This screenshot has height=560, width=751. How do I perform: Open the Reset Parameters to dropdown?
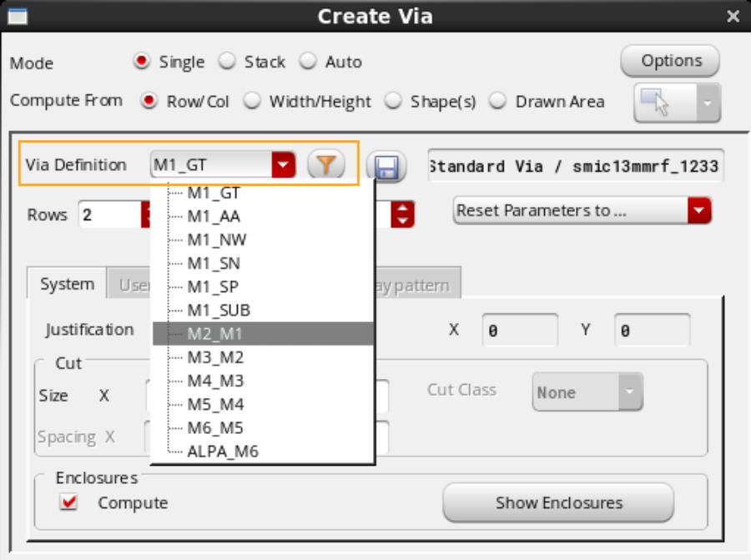pyautogui.click(x=698, y=210)
